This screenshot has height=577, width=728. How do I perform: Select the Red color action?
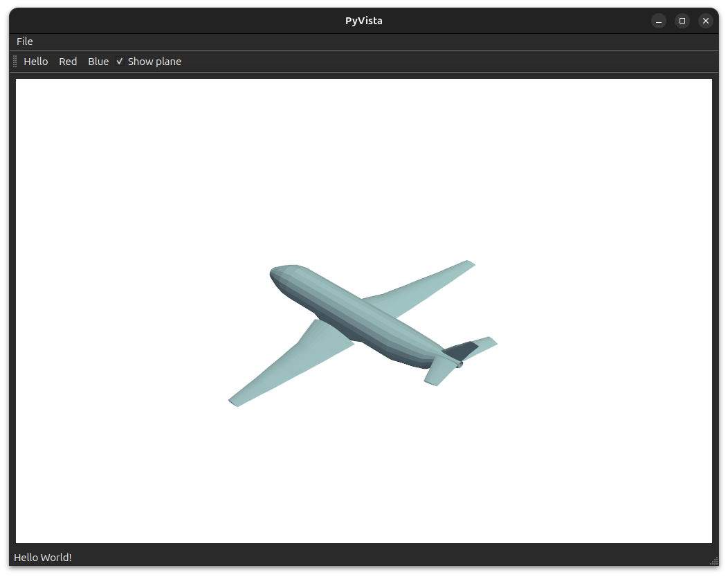coord(68,62)
